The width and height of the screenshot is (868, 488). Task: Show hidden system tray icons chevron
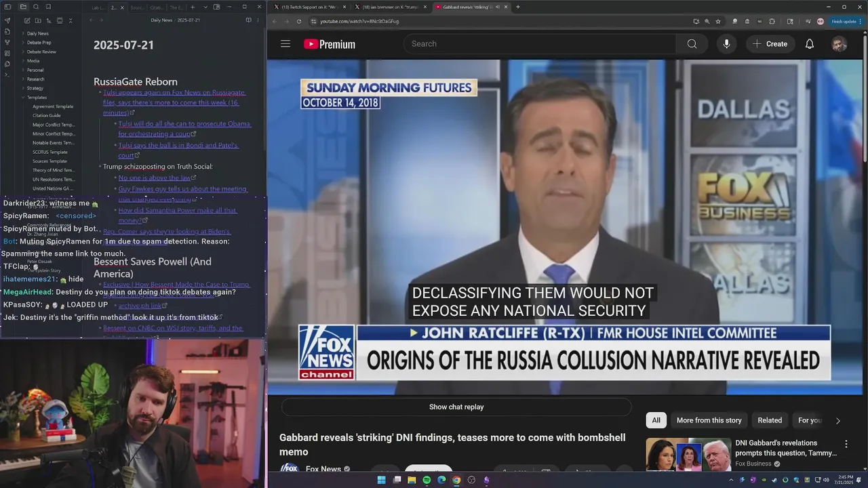click(x=730, y=480)
